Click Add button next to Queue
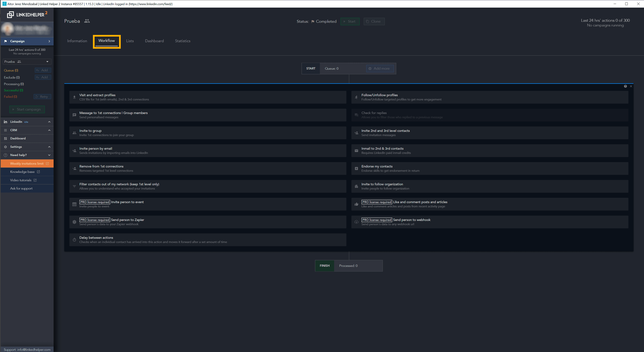644x352 pixels. 43,70
